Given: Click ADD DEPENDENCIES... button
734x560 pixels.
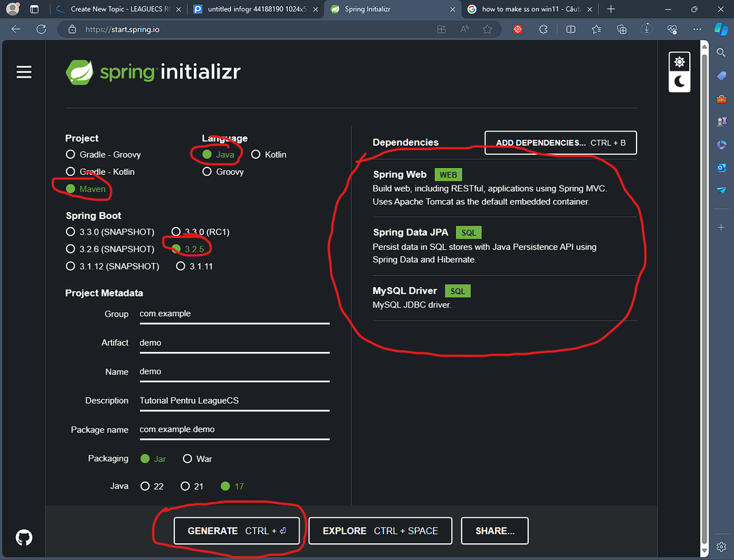Looking at the screenshot, I should [x=560, y=143].
